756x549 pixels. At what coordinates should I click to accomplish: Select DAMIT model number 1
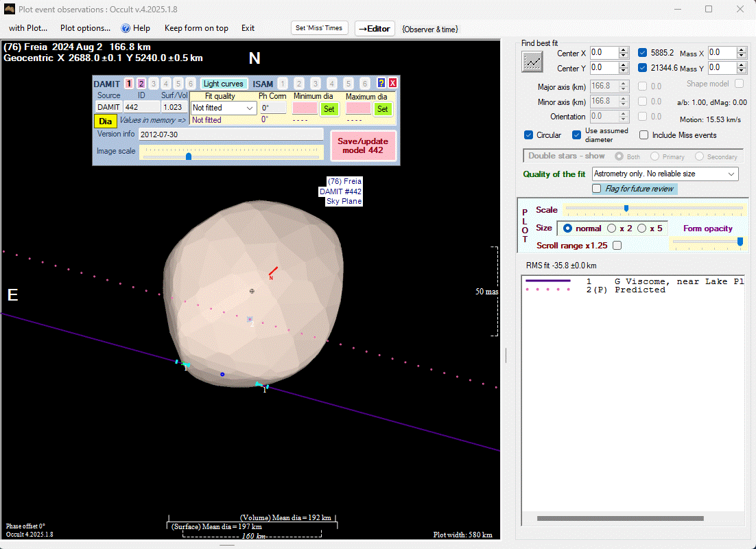tap(129, 84)
